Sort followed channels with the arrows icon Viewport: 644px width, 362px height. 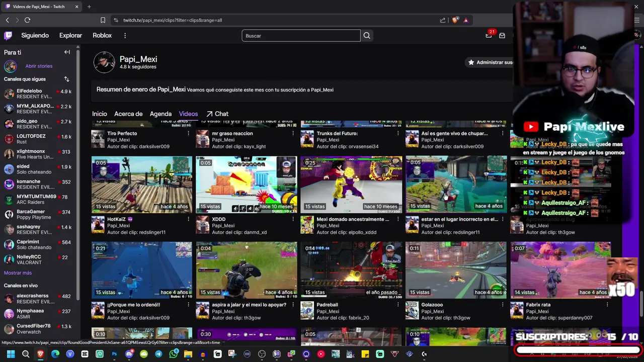click(x=66, y=79)
